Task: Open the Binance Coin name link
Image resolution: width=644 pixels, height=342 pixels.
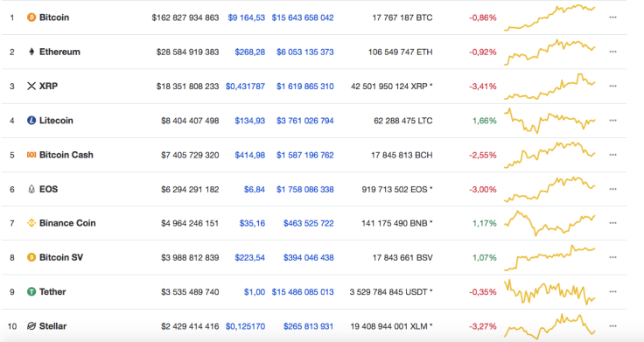Action: click(67, 223)
